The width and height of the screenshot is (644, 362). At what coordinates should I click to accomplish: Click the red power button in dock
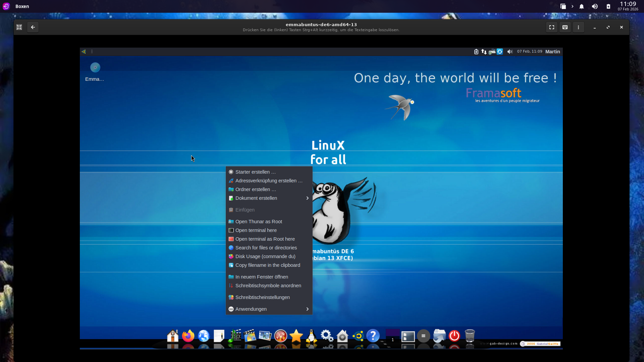coord(454,336)
